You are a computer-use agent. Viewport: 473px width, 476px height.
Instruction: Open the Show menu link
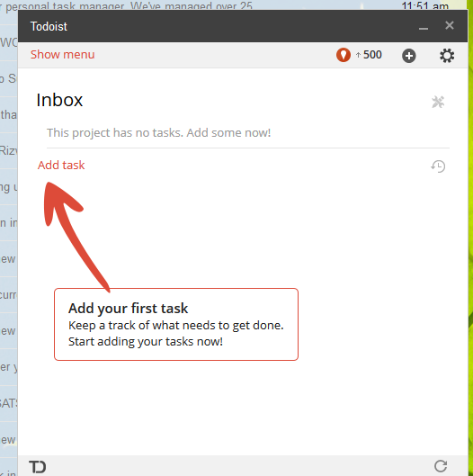(63, 55)
